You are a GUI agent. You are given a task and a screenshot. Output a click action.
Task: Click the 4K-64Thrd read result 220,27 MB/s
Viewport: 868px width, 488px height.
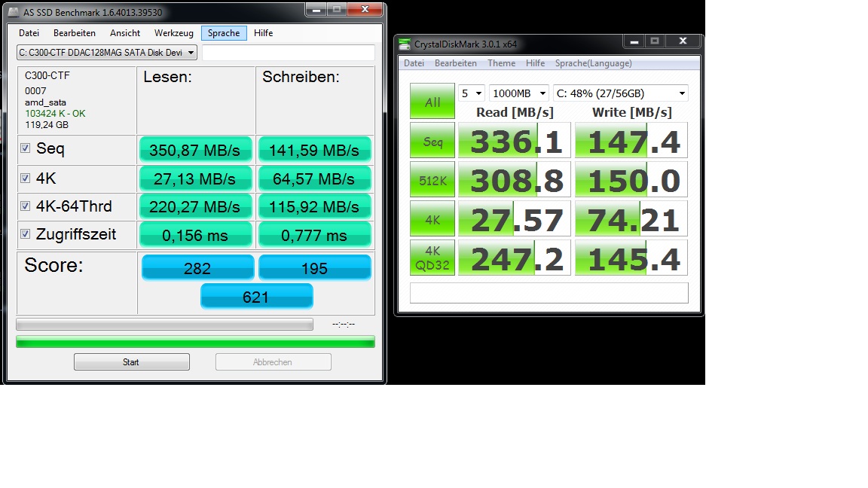pyautogui.click(x=195, y=207)
